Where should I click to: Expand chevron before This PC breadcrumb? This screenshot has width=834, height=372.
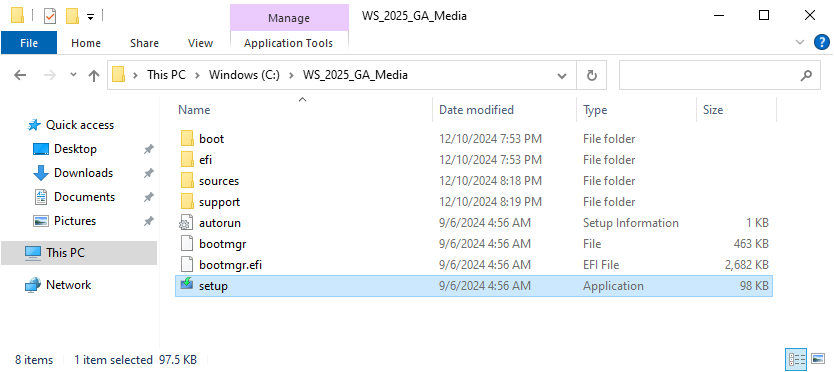[x=136, y=75]
